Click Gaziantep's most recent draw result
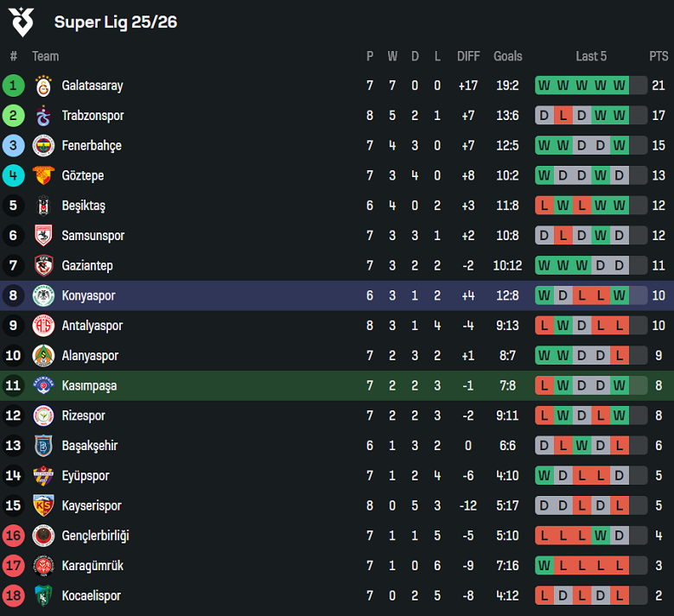 point(619,265)
